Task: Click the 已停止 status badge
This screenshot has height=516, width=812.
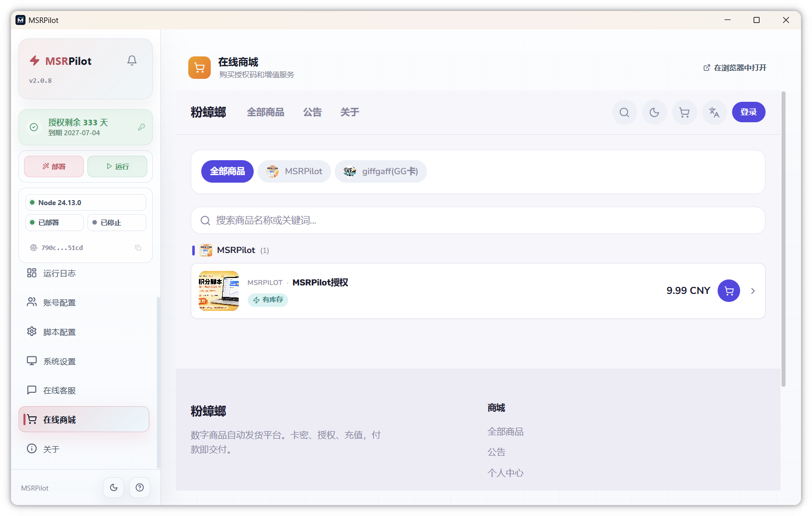Action: point(117,223)
